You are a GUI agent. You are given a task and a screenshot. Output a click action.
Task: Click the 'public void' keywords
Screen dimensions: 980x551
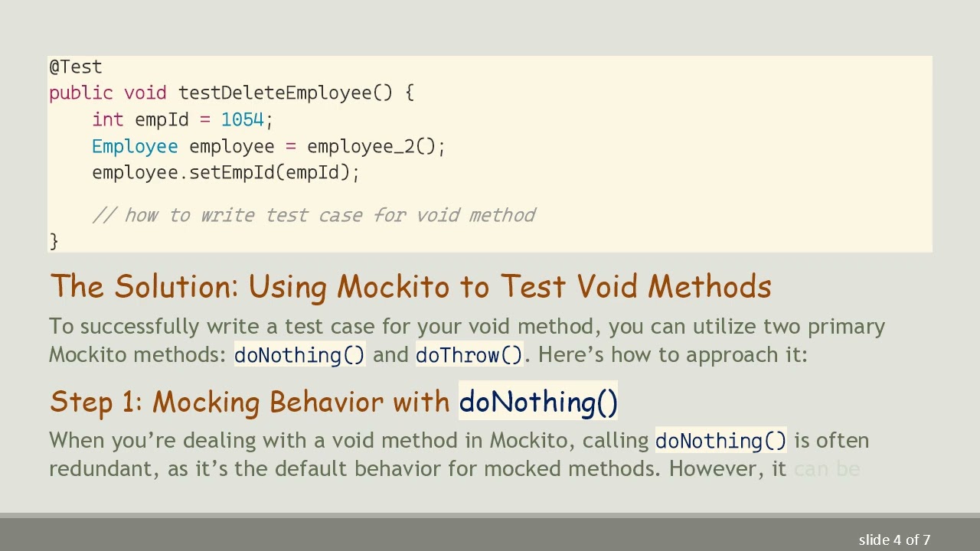107,93
